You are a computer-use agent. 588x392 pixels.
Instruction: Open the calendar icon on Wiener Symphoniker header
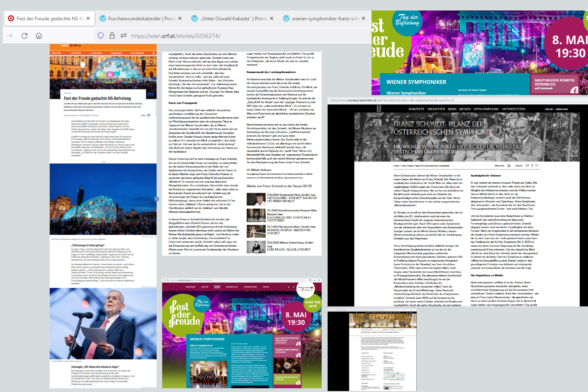pos(554,125)
